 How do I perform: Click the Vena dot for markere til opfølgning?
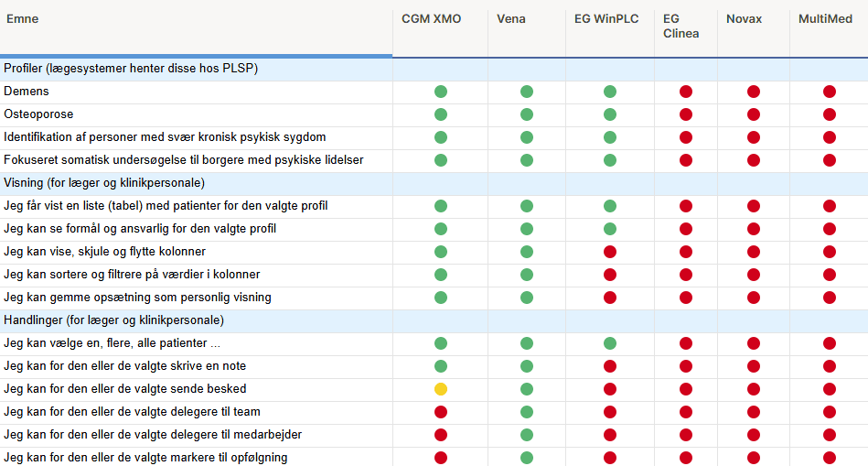click(527, 458)
